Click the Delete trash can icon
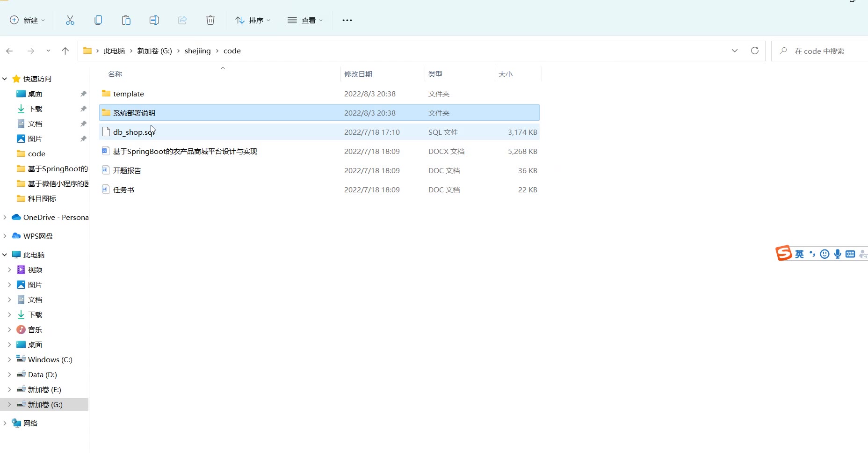 click(x=210, y=20)
